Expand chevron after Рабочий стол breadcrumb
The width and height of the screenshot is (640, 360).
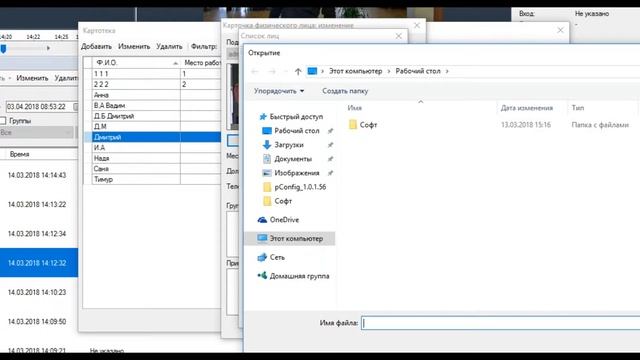[x=447, y=71]
